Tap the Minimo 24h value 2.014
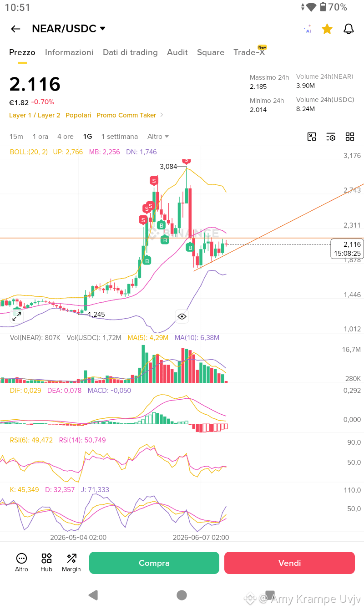This screenshot has width=364, height=610. pyautogui.click(x=258, y=110)
